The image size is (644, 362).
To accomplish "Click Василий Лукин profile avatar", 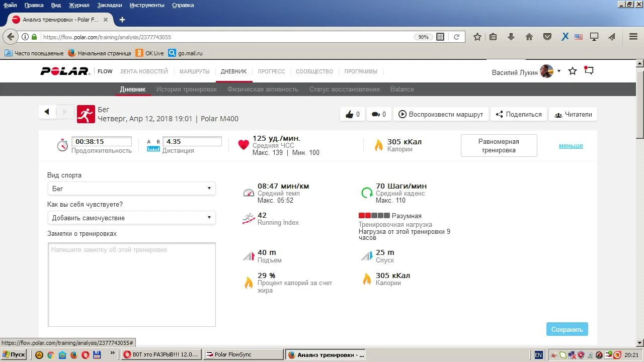I will coord(547,71).
